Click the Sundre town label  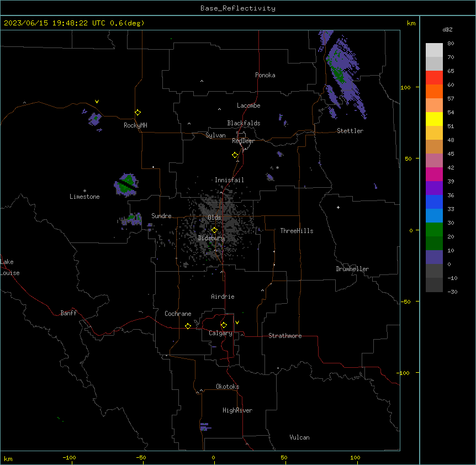[161, 216]
